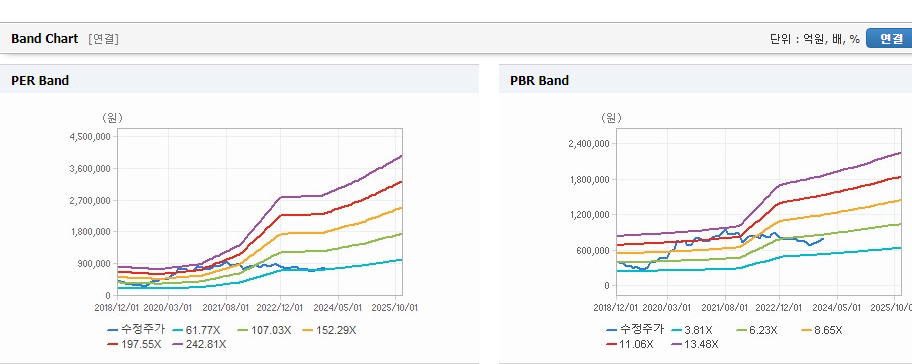Click inside the PER Band chart plot
This screenshot has width=912, height=364.
[260, 212]
